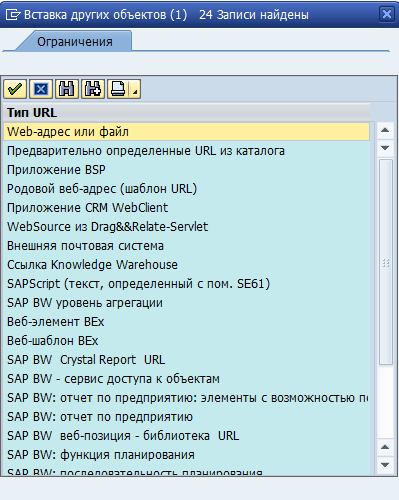The height and width of the screenshot is (500, 399).
Task: Select Web-адрес или файл row
Action: (187, 132)
